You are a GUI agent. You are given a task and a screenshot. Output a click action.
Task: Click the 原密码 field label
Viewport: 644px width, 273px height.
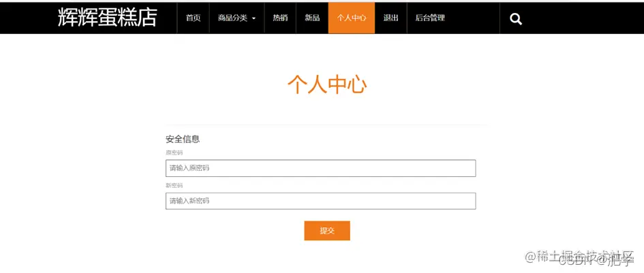pyautogui.click(x=174, y=152)
